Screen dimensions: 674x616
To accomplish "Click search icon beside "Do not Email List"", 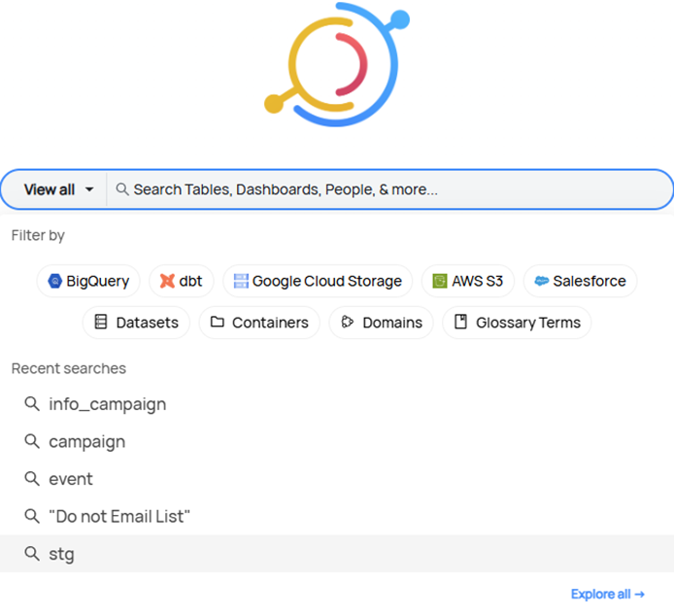I will 32,516.
